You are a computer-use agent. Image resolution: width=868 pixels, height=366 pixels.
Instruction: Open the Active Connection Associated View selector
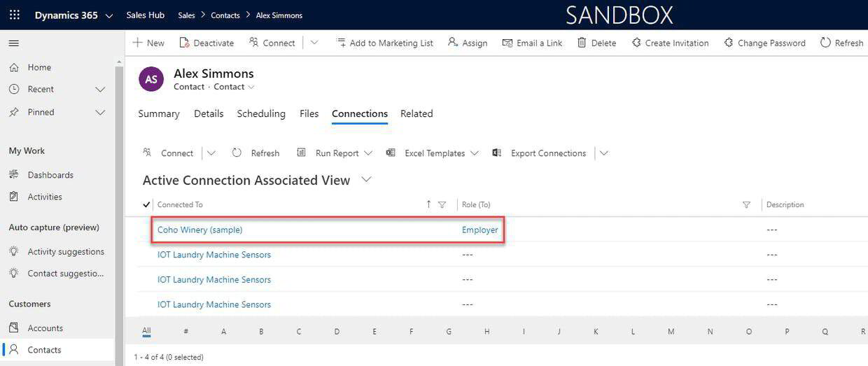click(366, 180)
